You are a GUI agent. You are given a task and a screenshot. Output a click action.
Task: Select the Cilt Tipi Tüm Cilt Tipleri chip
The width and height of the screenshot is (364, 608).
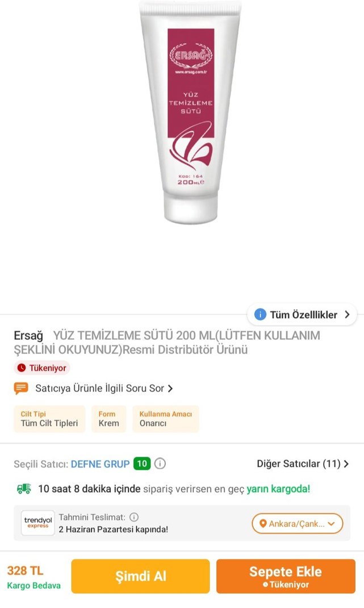click(x=49, y=419)
